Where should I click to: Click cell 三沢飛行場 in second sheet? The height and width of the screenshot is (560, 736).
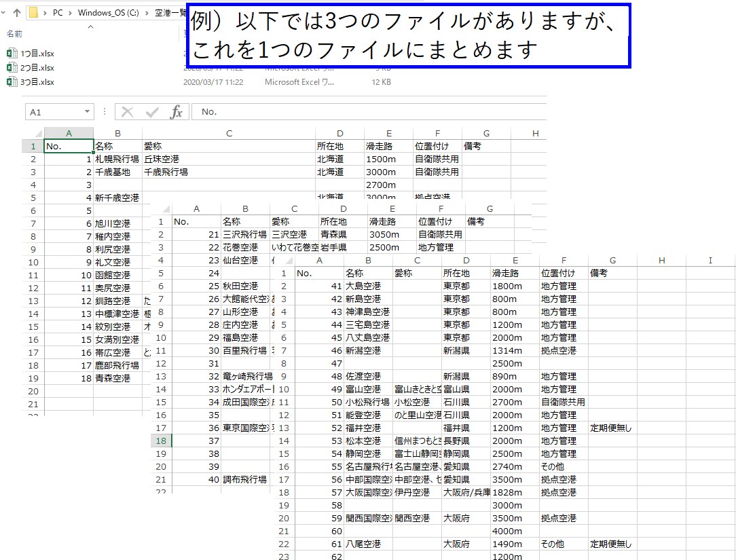click(x=245, y=234)
